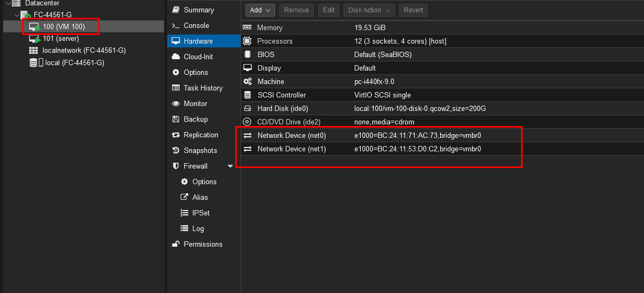Collapse the Firewall submenu arrow

230,166
